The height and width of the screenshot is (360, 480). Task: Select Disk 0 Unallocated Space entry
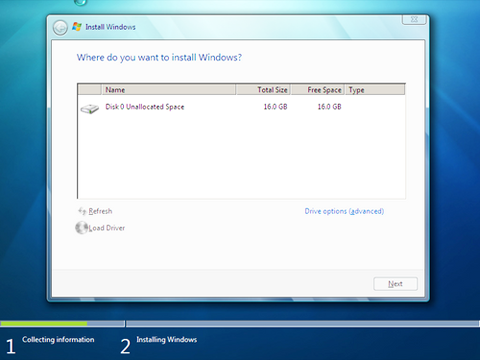point(241,107)
